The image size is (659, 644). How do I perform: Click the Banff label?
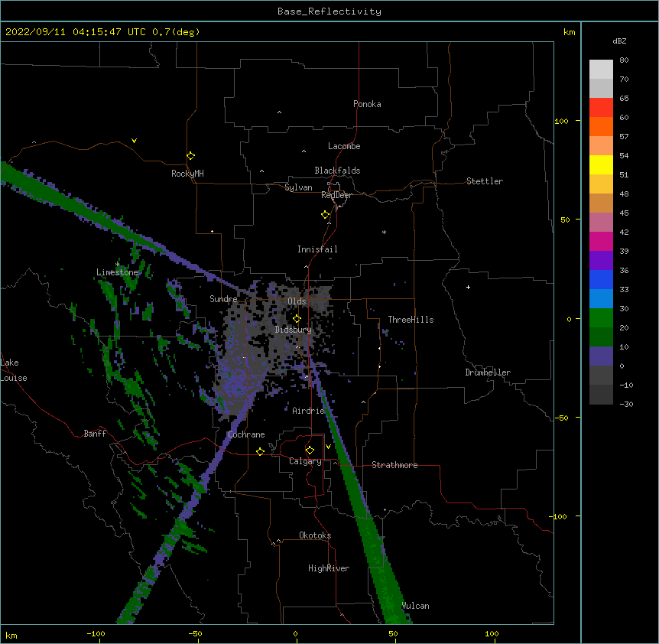(95, 434)
